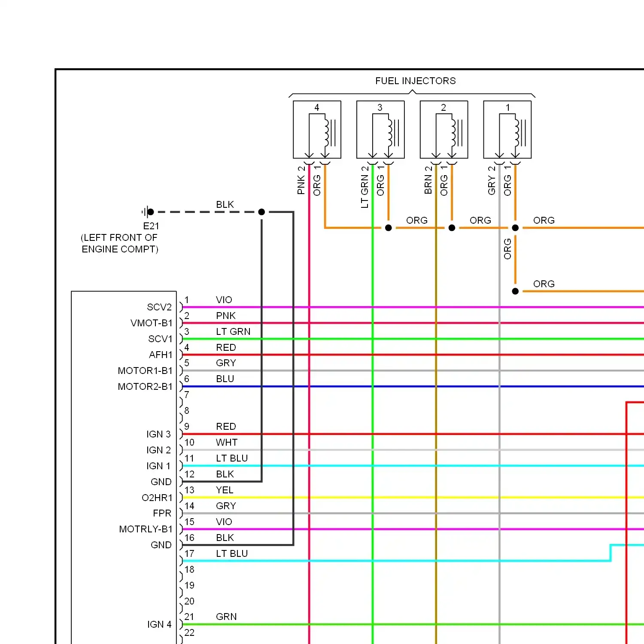Click the GRY wire label on pin 14
Image resolution: width=644 pixels, height=644 pixels.
pos(226,506)
